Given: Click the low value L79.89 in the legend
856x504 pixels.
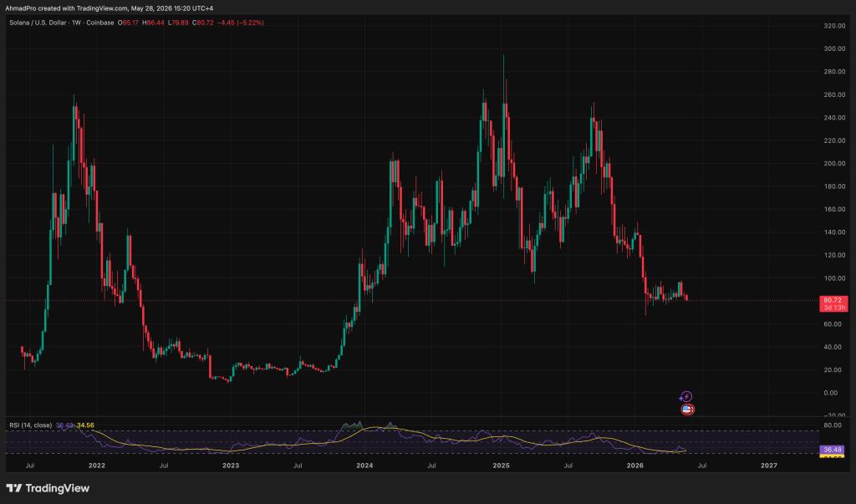Looking at the screenshot, I should point(178,23).
